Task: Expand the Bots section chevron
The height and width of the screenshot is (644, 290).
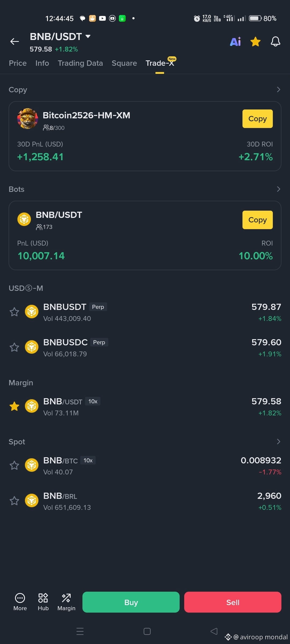Action: (278, 189)
